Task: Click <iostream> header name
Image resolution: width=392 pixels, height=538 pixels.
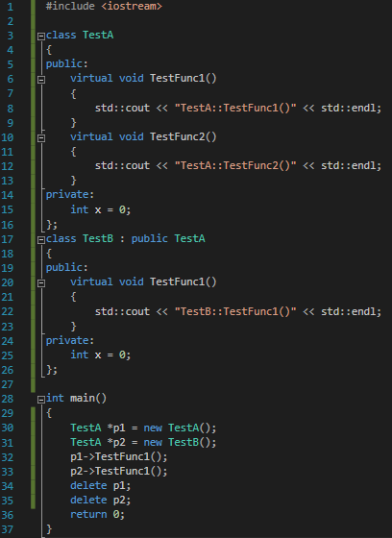Action: (132, 6)
